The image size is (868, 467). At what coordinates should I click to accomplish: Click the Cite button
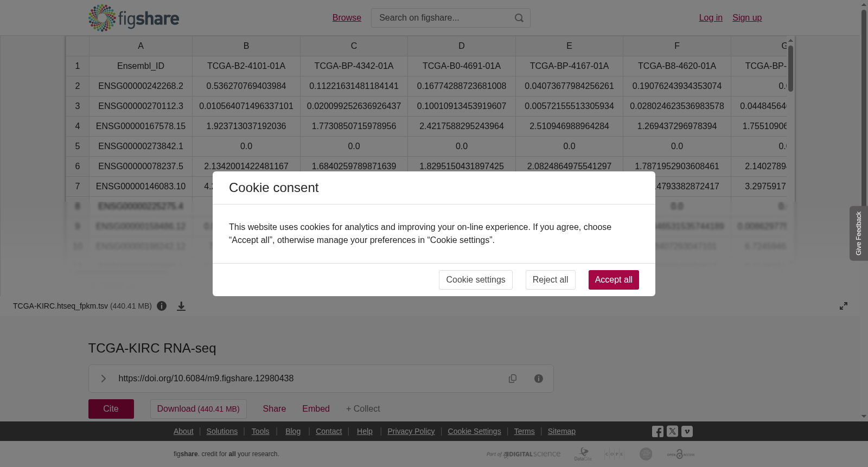pyautogui.click(x=111, y=409)
